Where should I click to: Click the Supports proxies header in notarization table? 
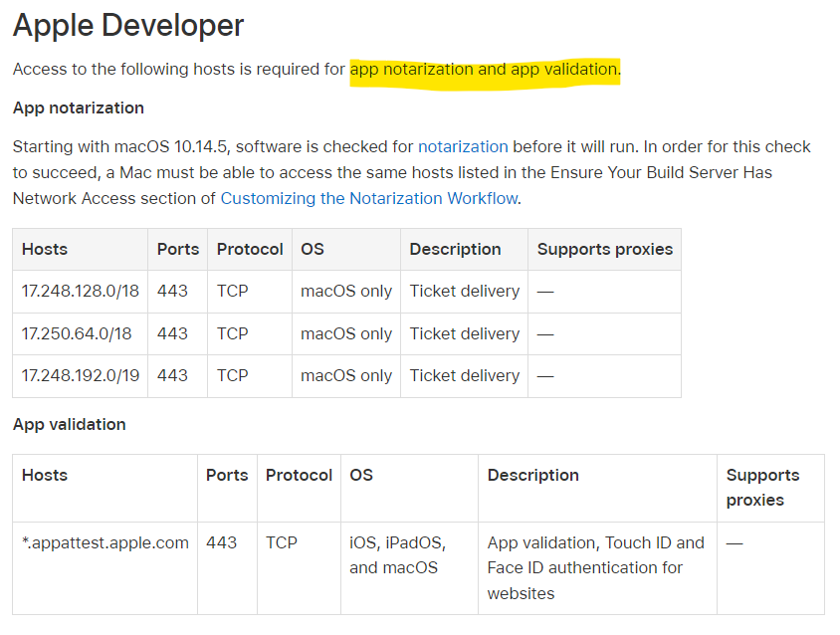(x=605, y=249)
